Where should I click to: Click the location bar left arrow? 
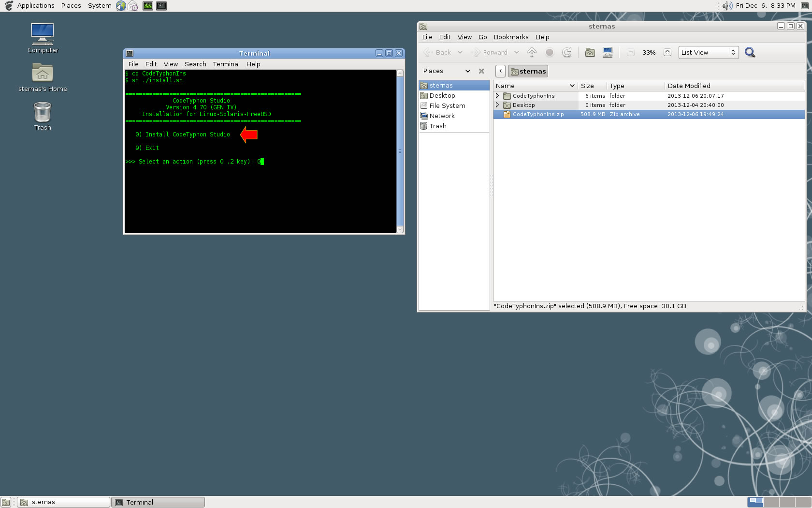[501, 71]
